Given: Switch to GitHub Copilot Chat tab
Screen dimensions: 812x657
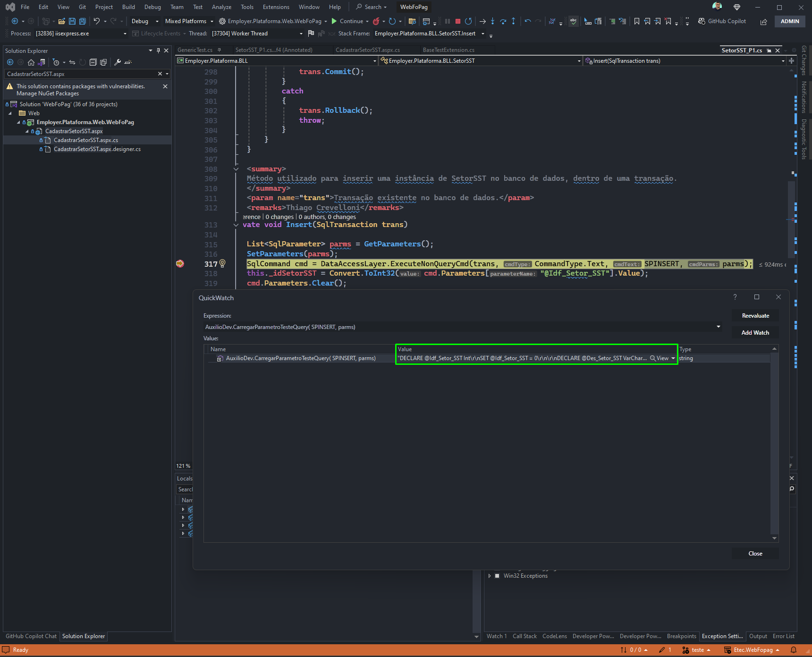Looking at the screenshot, I should click(x=31, y=636).
